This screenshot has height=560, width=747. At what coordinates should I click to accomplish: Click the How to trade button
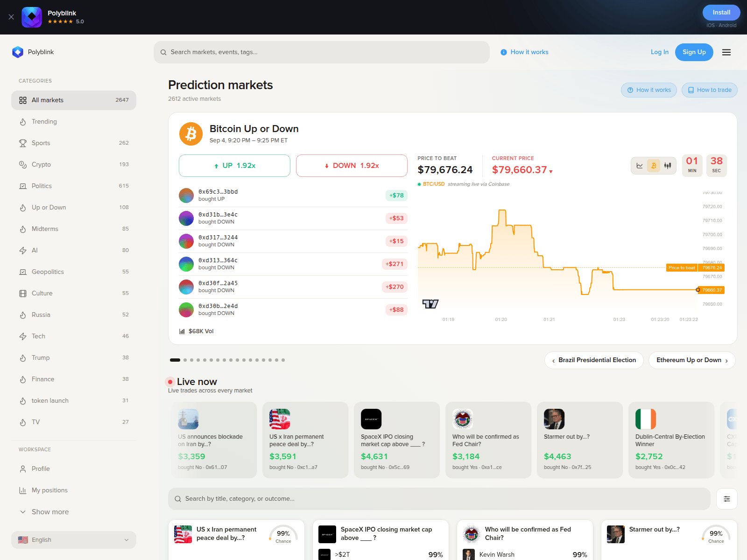(x=710, y=90)
